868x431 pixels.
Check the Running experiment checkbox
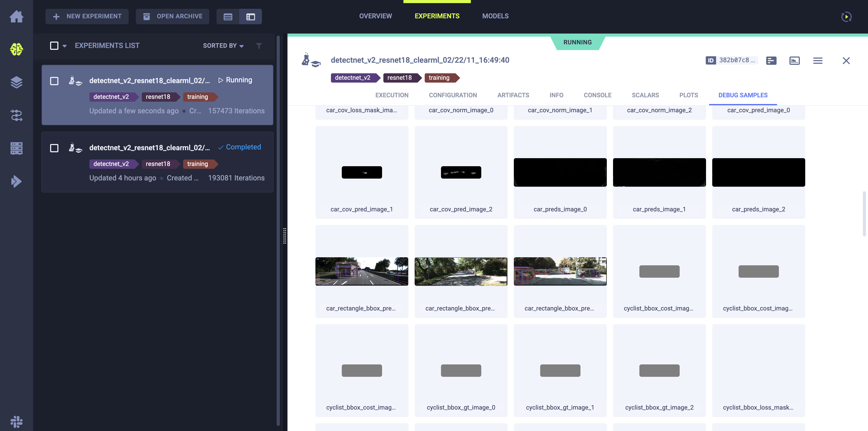(54, 81)
